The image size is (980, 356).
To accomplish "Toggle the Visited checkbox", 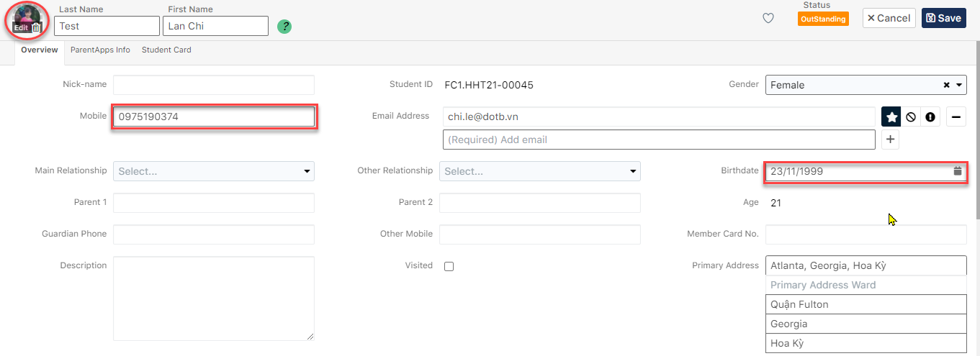I will [x=449, y=266].
